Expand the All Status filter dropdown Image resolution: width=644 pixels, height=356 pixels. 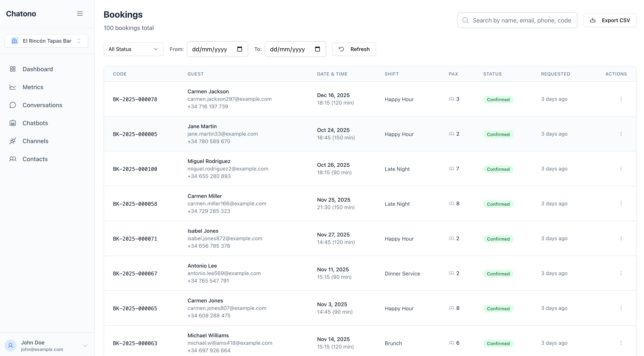click(x=133, y=49)
